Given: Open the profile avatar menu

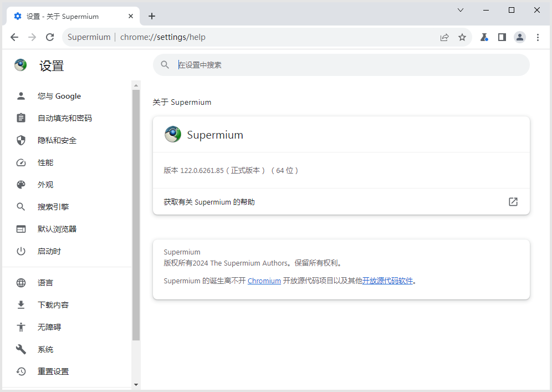Looking at the screenshot, I should (520, 37).
